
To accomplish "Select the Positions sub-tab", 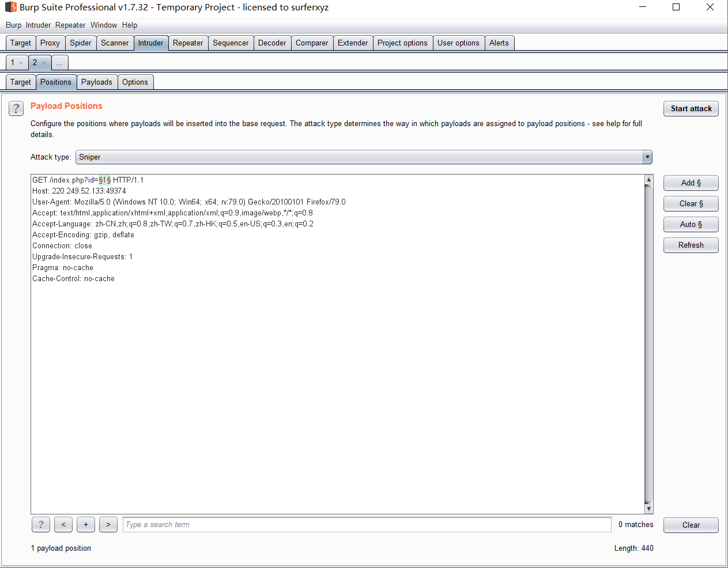I will (56, 82).
